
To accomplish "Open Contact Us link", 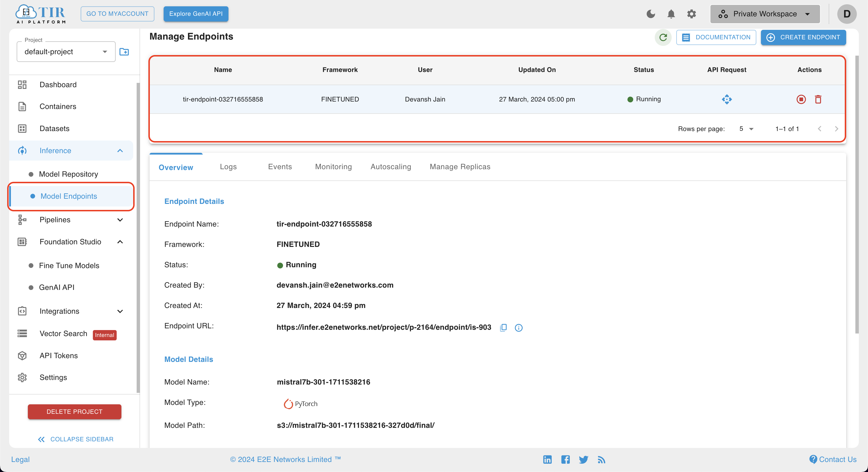I will [x=833, y=459].
